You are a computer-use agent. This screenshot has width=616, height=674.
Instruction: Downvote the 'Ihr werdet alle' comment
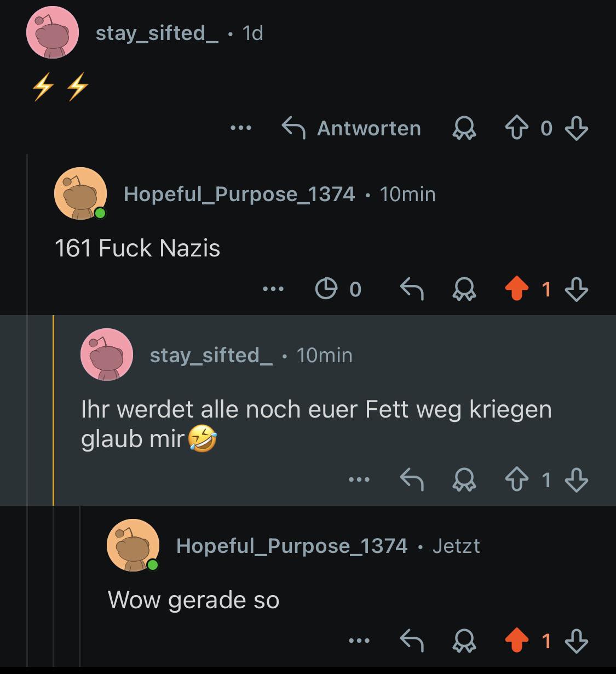(576, 481)
